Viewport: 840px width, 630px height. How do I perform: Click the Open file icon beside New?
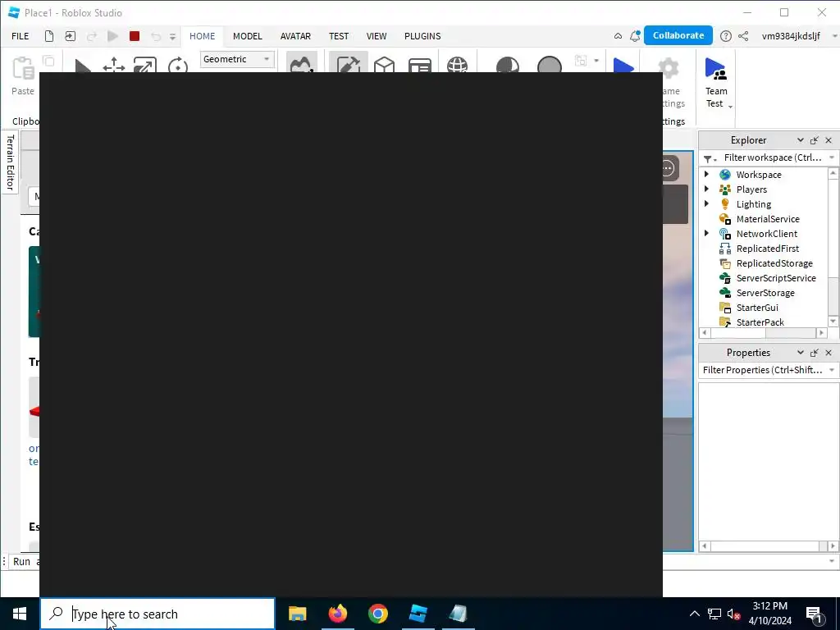[71, 36]
